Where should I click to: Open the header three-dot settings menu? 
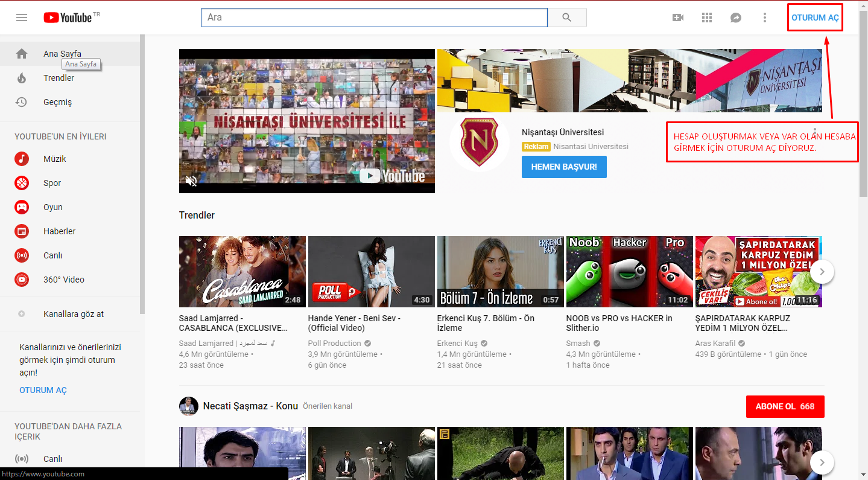[x=765, y=18]
